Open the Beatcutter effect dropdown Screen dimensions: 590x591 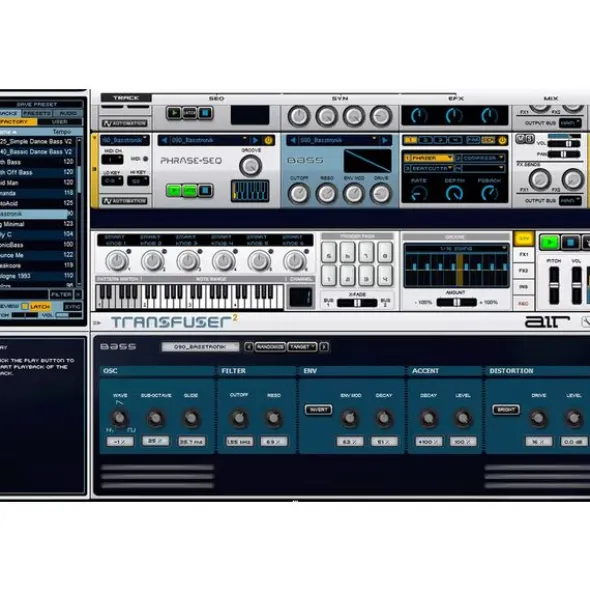[x=429, y=168]
